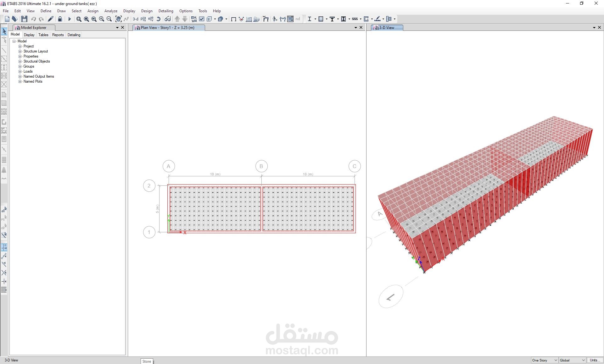The width and height of the screenshot is (604, 364).
Task: Open the One Story dropdown in status bar
Action: click(545, 360)
